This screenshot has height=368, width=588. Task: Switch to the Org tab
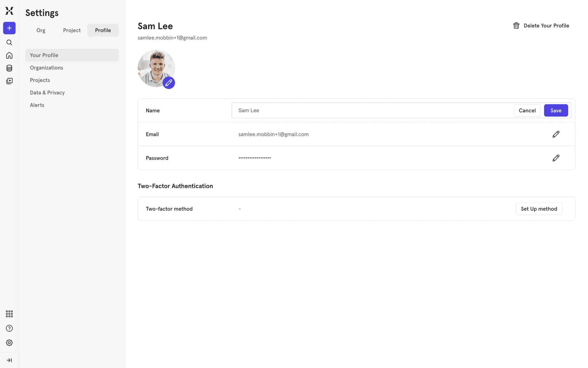41,30
